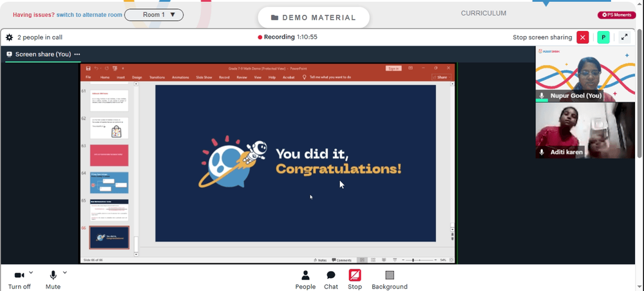This screenshot has width=644, height=291.
Task: Select slide 64 thumbnail in the panel
Action: click(109, 183)
